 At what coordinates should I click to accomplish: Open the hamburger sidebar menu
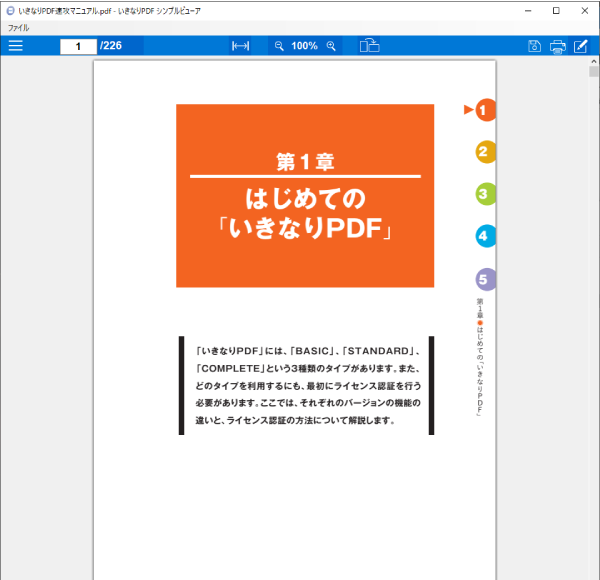16,46
